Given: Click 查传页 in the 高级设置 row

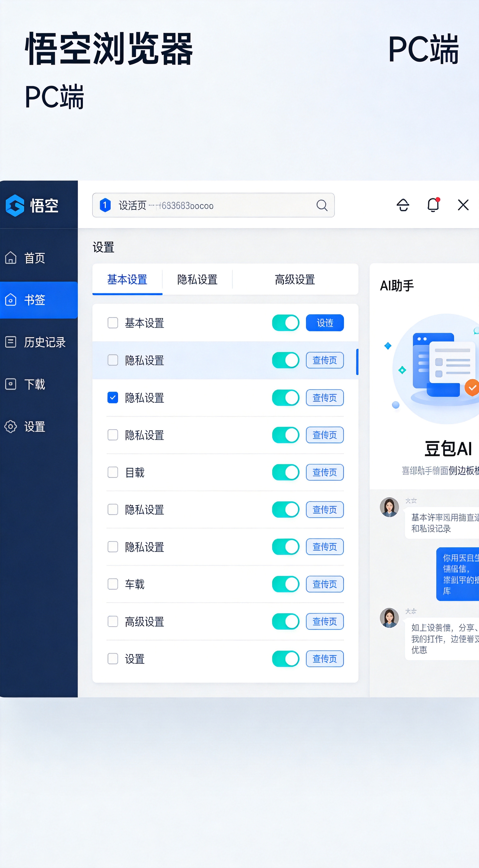Looking at the screenshot, I should pos(325,621).
